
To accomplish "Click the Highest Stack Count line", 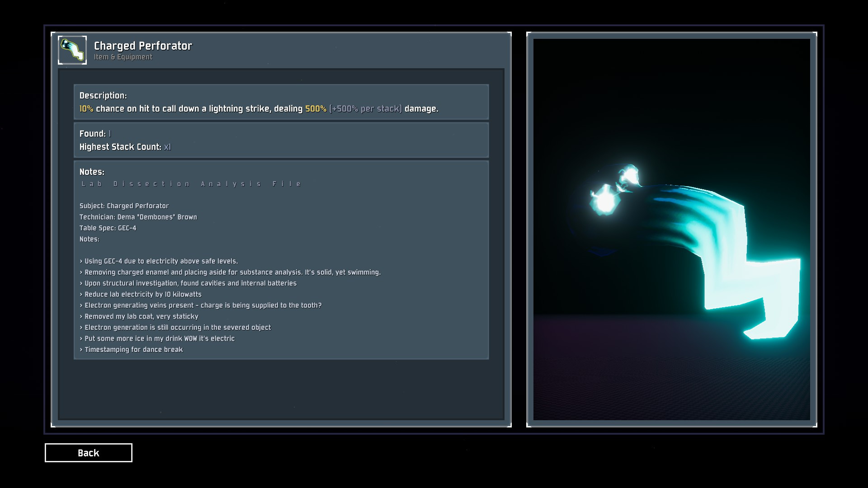I will (125, 147).
